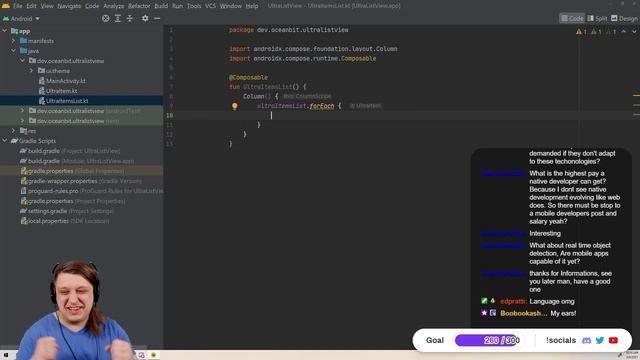Open the File menu

click(18, 6)
